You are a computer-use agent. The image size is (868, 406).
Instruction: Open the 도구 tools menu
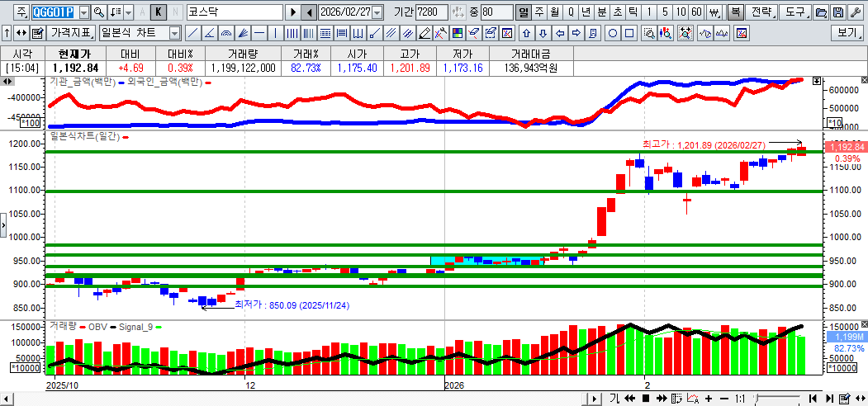click(794, 12)
